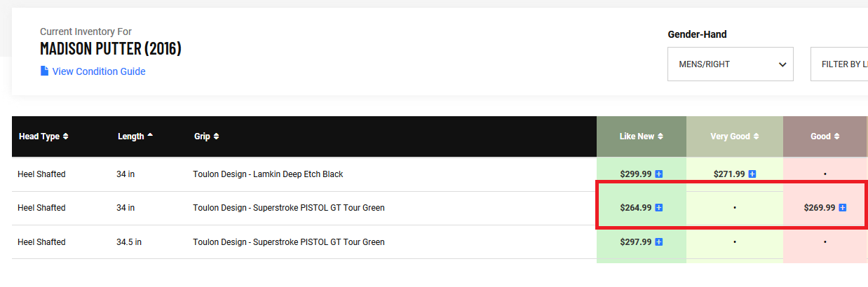This screenshot has height=287, width=868.
Task: Sort table by Length column
Action: point(135,136)
